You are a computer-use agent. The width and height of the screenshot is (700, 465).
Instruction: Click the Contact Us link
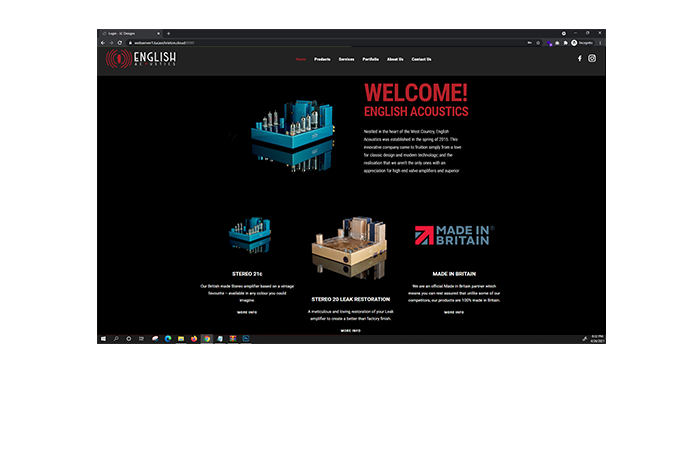[x=422, y=59]
